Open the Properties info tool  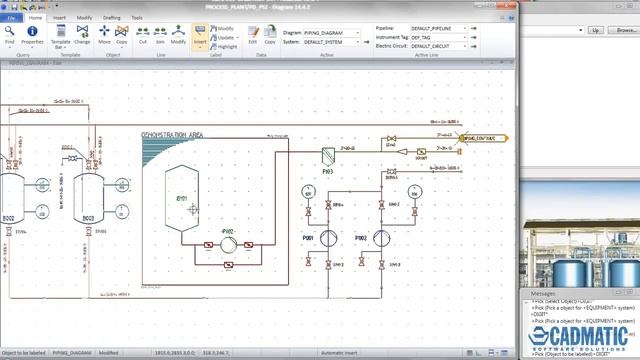pyautogui.click(x=32, y=36)
